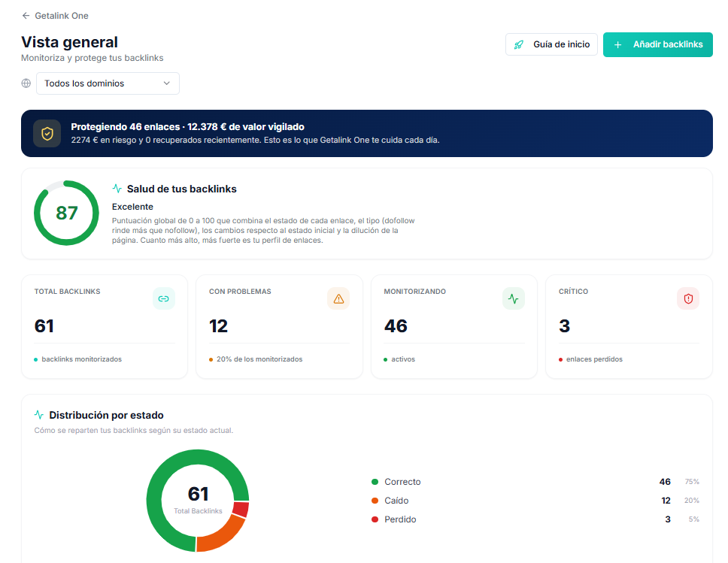Click the pulse icon beside Salud de tus backlinks

click(x=117, y=189)
